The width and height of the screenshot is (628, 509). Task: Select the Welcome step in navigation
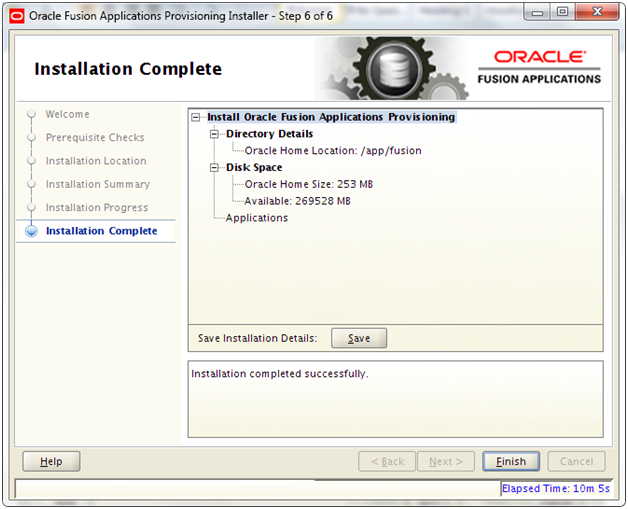(x=67, y=114)
